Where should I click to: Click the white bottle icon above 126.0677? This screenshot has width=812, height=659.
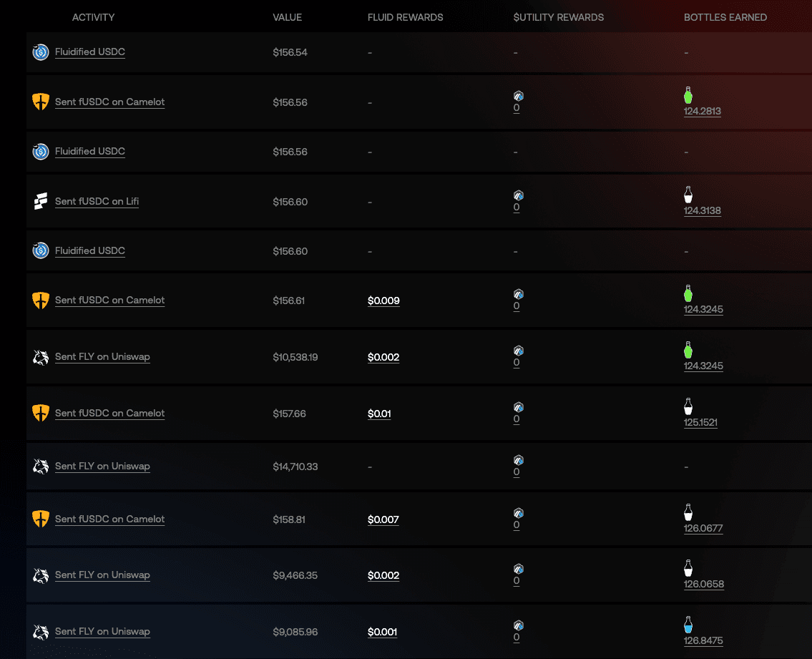[x=688, y=512]
